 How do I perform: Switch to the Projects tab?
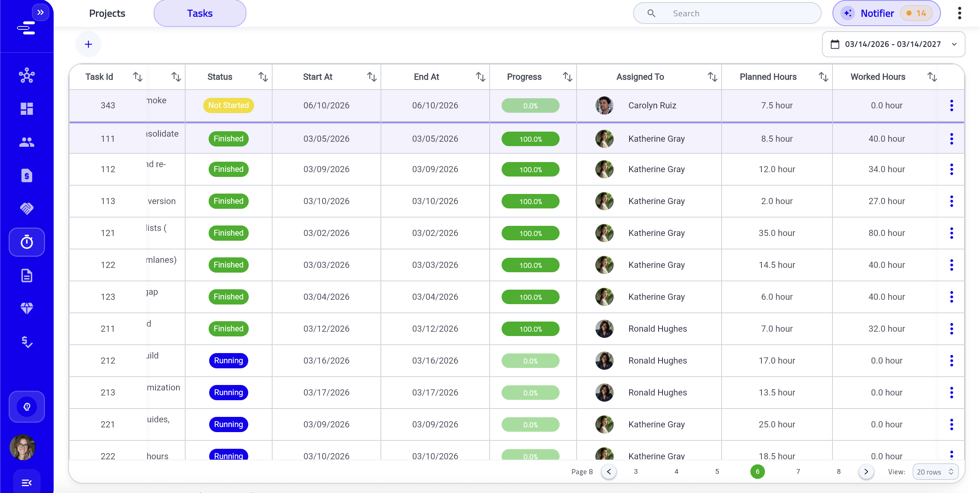click(107, 13)
